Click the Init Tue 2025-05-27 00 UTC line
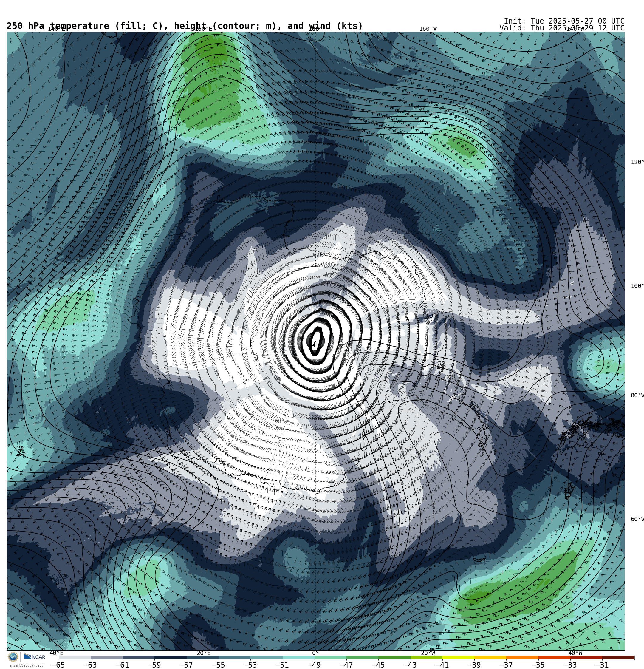This screenshot has height=669, width=644. pyautogui.click(x=564, y=21)
